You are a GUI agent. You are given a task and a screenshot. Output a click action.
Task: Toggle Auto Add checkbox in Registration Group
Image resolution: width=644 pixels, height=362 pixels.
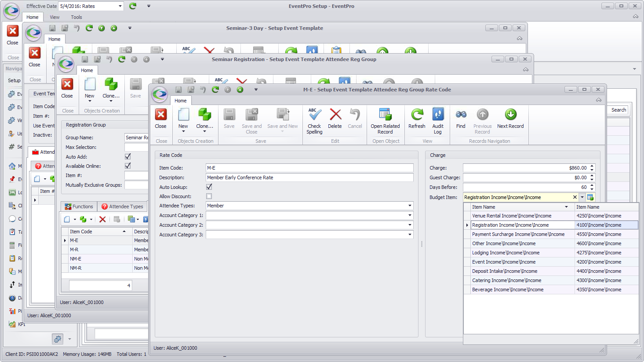[128, 156]
